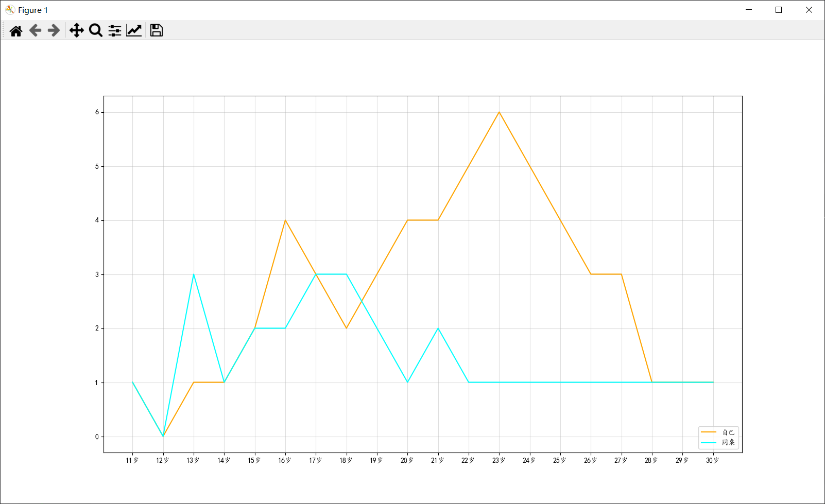Click the cyan line peak at 13岁
Screen dimensions: 825x504
(194, 274)
